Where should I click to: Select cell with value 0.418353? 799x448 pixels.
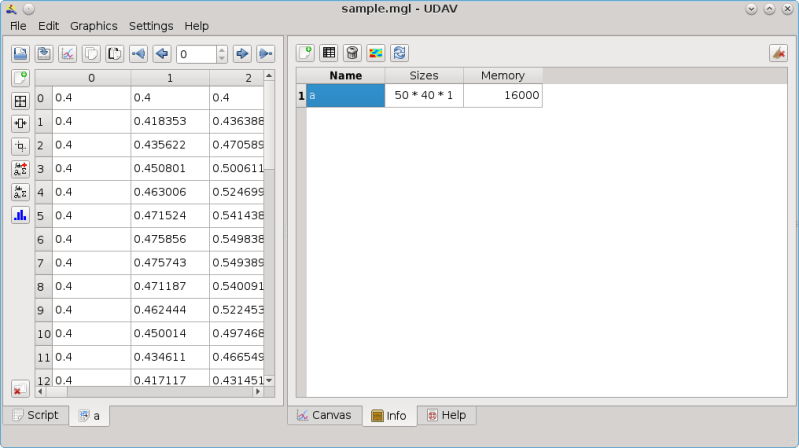(170, 121)
